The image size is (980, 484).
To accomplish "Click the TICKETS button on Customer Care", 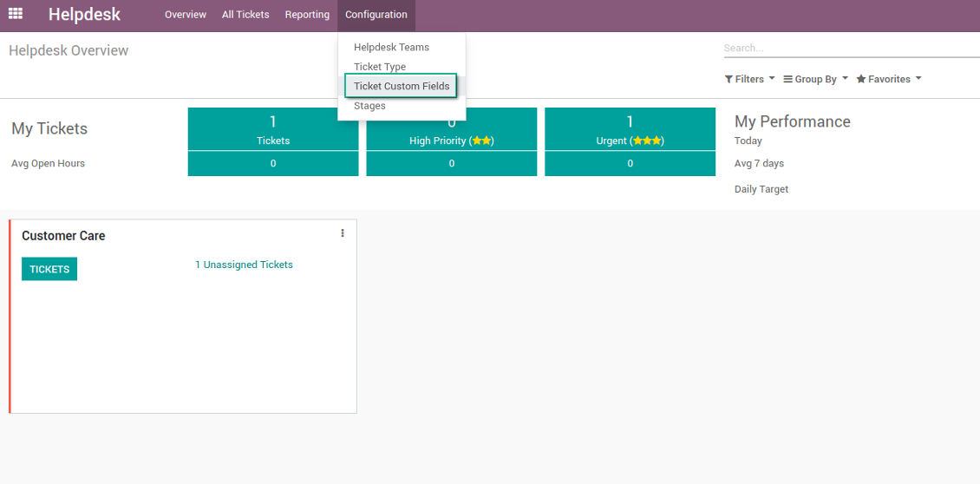I will point(49,269).
